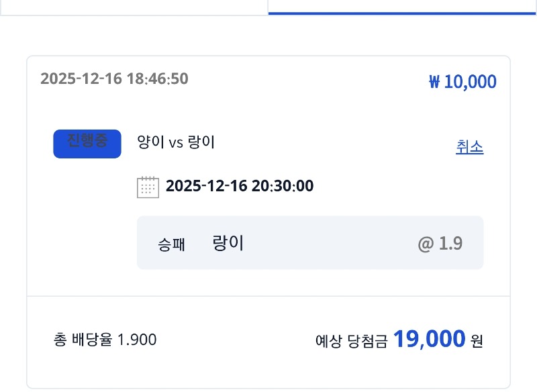Click the 승패 bet type label
This screenshot has height=392, width=537.
click(171, 245)
